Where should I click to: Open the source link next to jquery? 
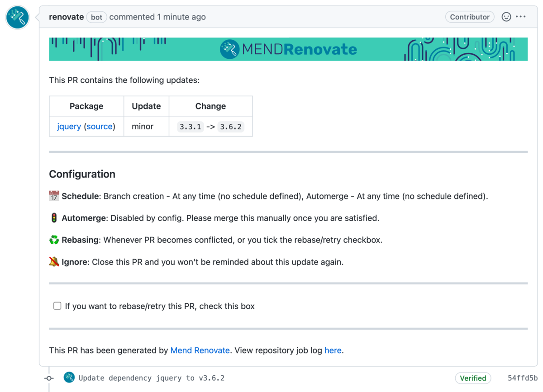pyautogui.click(x=100, y=127)
